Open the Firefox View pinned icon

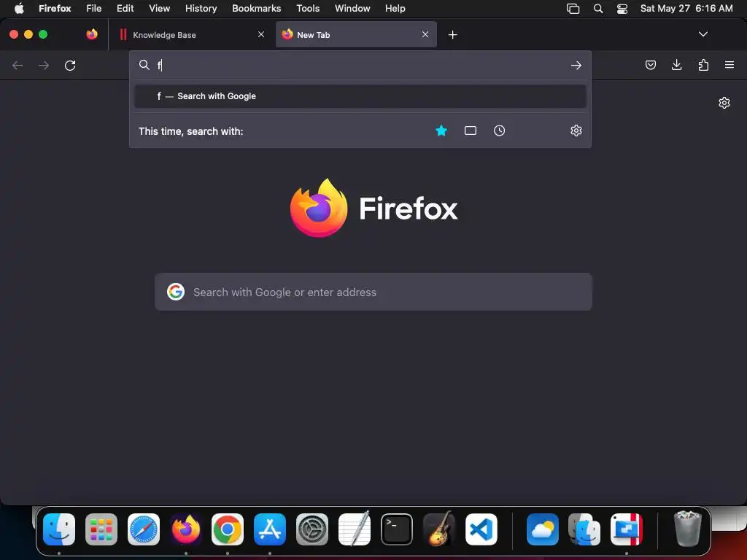tap(92, 34)
